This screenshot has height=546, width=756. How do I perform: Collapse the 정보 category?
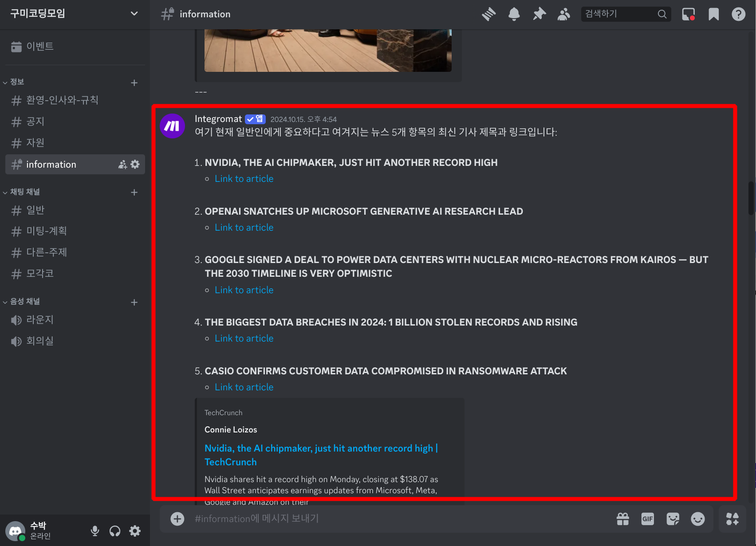pyautogui.click(x=14, y=82)
